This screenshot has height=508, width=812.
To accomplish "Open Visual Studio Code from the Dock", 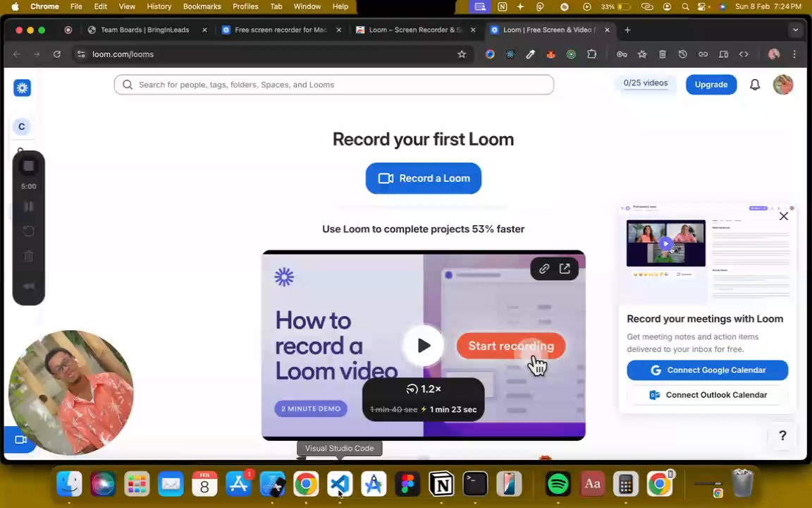I will (x=340, y=484).
